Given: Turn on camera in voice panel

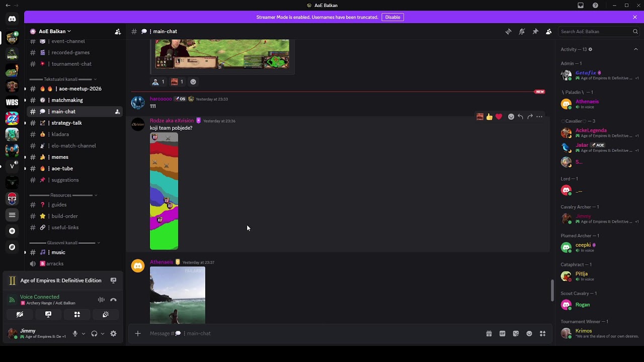Looking at the screenshot, I should (20, 314).
